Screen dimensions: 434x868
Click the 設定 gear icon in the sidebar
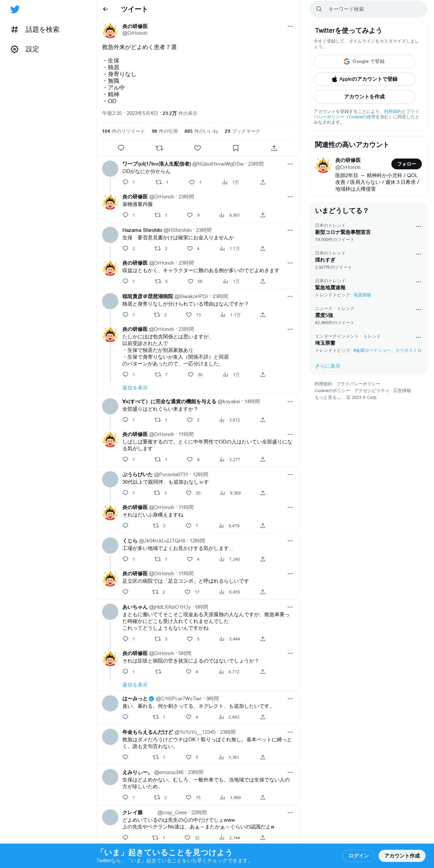click(15, 49)
